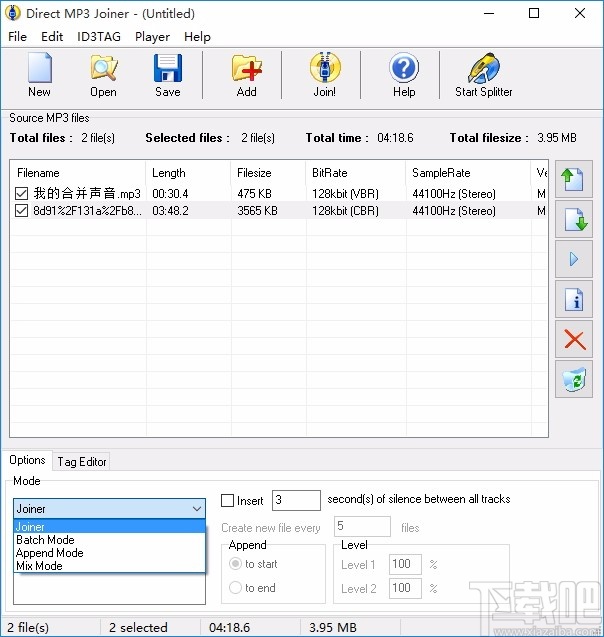Image resolution: width=604 pixels, height=637 pixels.
Task: Open the File menu
Action: pos(17,37)
